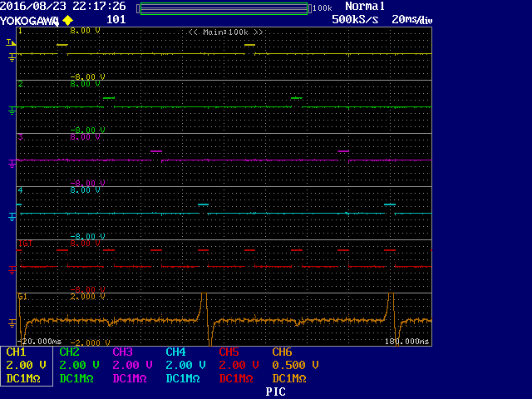This screenshot has width=532, height=399.
Task: Click trace number 2 label
Action: click(20, 84)
